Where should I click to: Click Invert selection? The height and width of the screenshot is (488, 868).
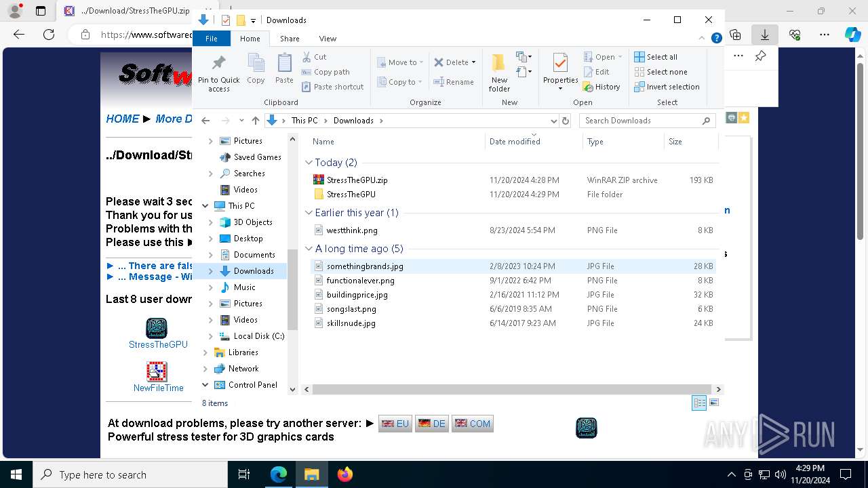(x=667, y=87)
